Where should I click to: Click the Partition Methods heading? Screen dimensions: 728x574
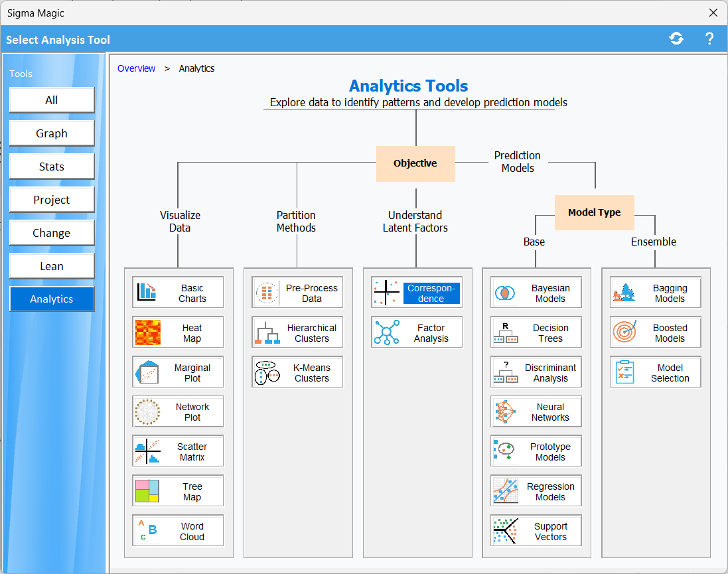click(x=296, y=222)
